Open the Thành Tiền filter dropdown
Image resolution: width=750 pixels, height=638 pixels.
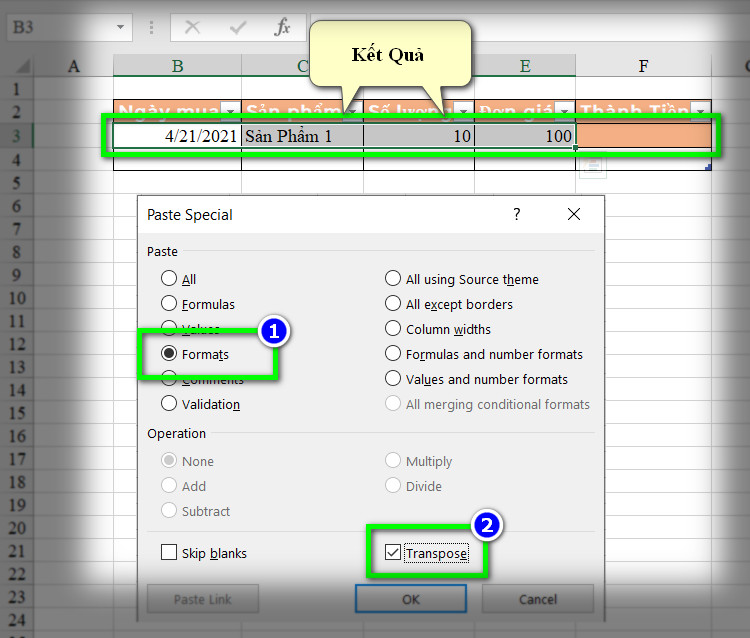(x=701, y=111)
